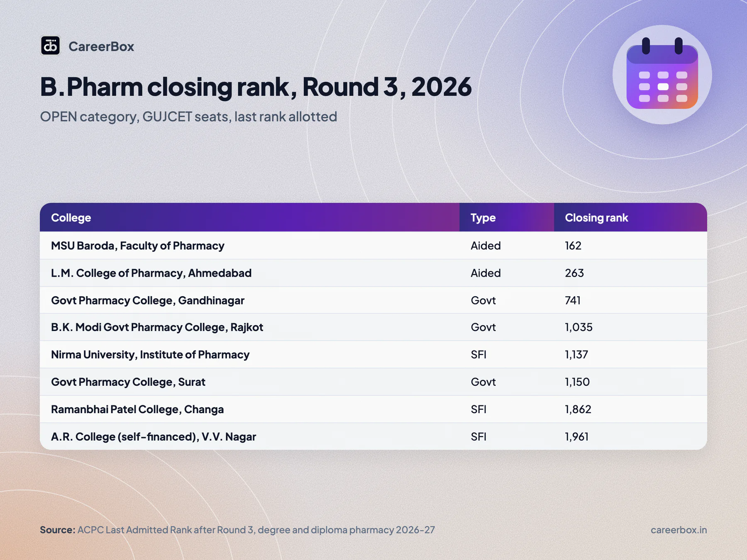
Task: Click 'Govt' type in Gandhinagar row
Action: click(x=483, y=300)
